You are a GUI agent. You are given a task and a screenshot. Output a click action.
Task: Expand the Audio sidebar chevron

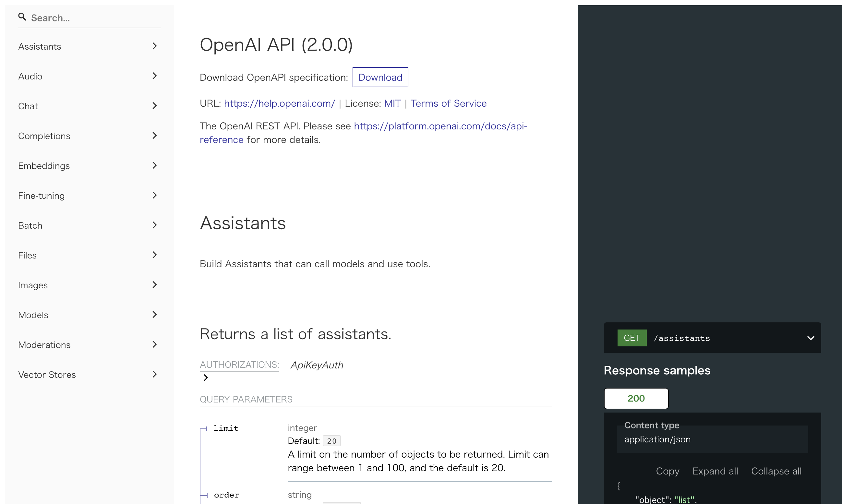click(x=154, y=76)
